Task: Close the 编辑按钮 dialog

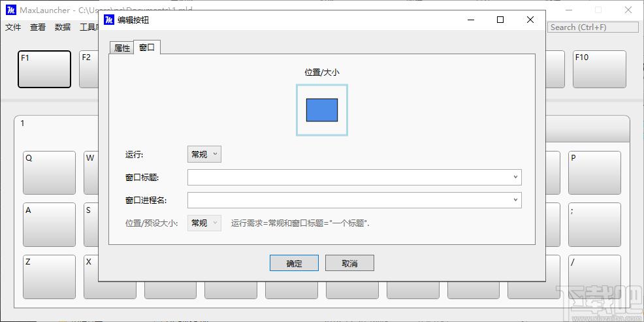Action: pyautogui.click(x=530, y=20)
